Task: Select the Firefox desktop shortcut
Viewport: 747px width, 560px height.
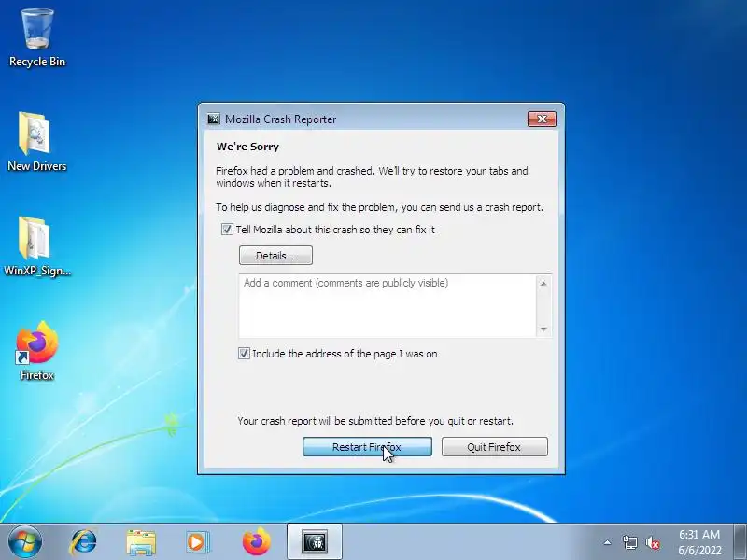Action: pos(36,351)
